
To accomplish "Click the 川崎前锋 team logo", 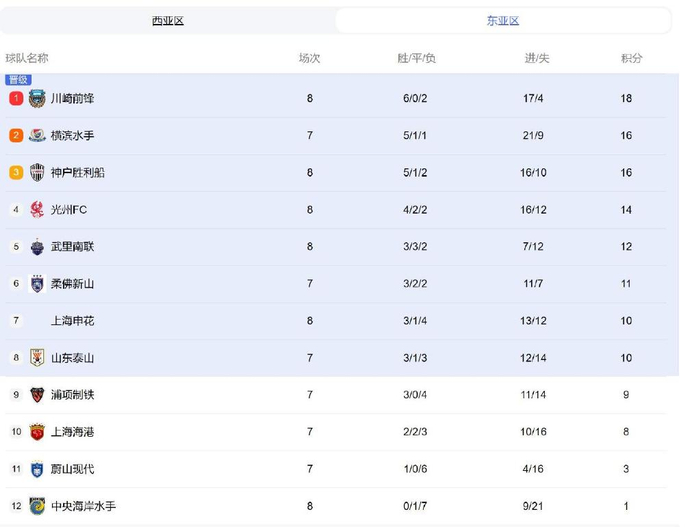I will pos(37,98).
